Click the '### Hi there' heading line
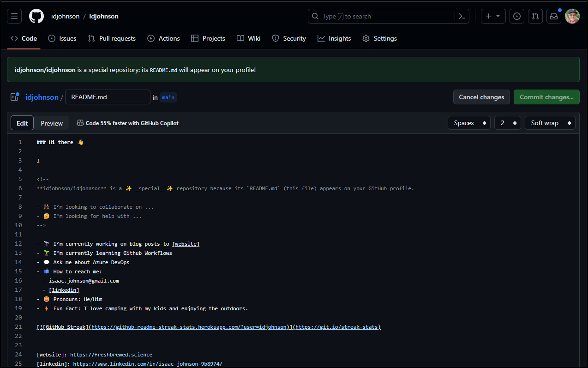This screenshot has height=368, width=588. pos(60,142)
